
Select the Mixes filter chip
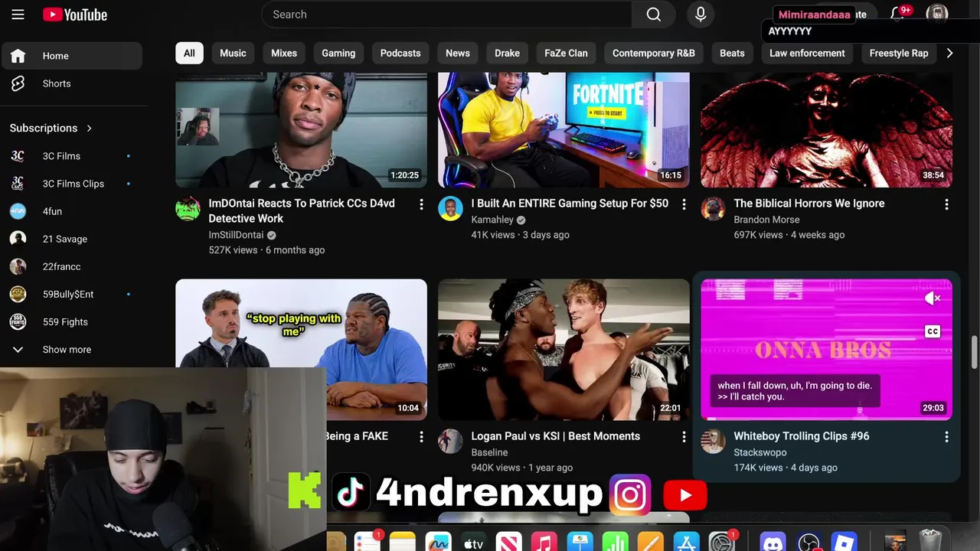[284, 53]
